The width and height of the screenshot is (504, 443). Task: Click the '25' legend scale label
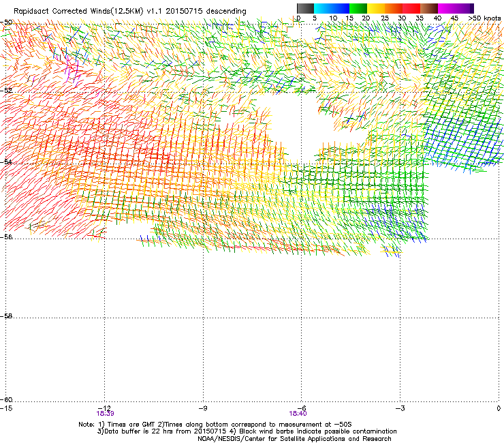click(385, 18)
